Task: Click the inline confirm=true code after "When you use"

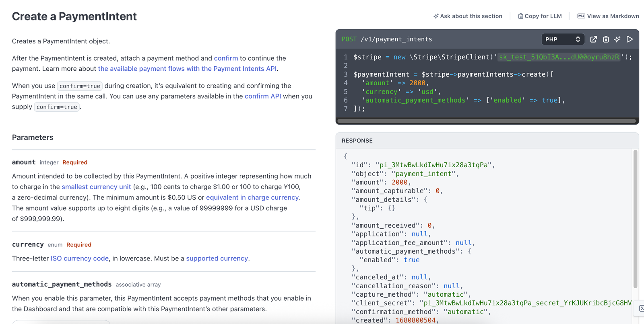Action: [80, 86]
